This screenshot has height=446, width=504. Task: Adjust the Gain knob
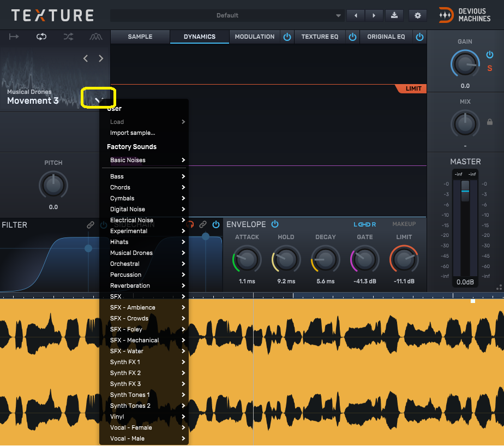465,64
